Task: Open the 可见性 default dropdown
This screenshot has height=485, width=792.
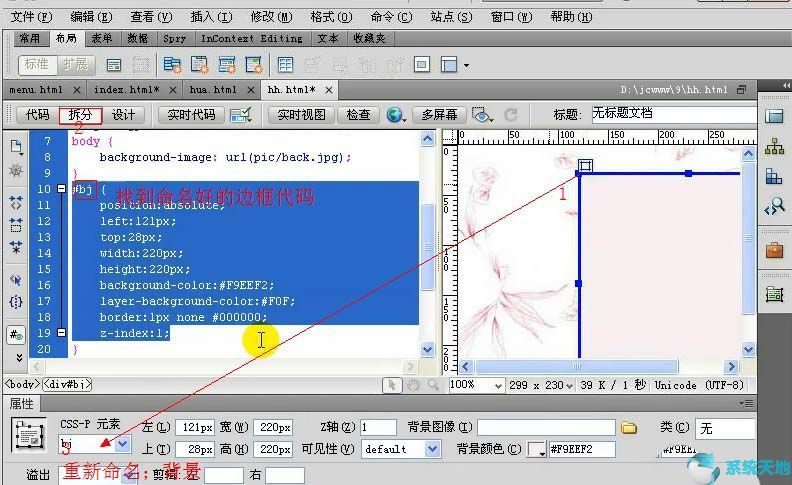Action: coord(400,449)
